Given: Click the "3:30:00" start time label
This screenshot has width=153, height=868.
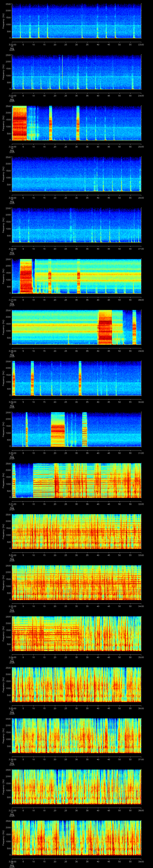Looking at the screenshot, I should point(12,453).
